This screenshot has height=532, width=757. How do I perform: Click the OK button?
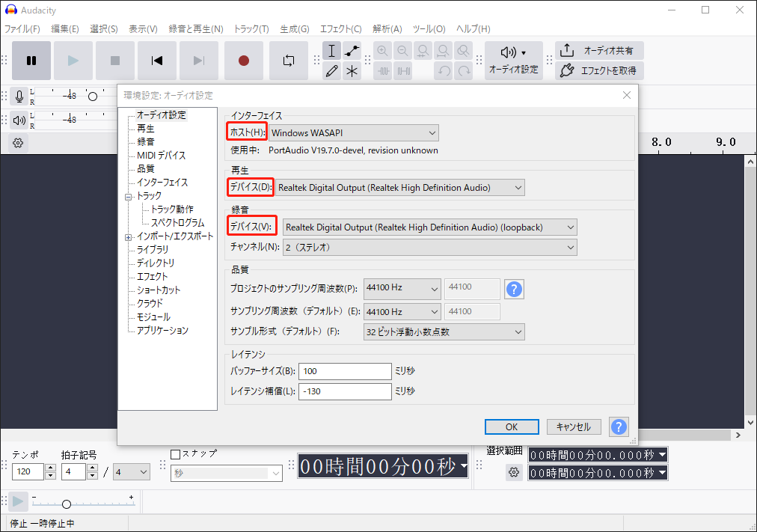(512, 426)
